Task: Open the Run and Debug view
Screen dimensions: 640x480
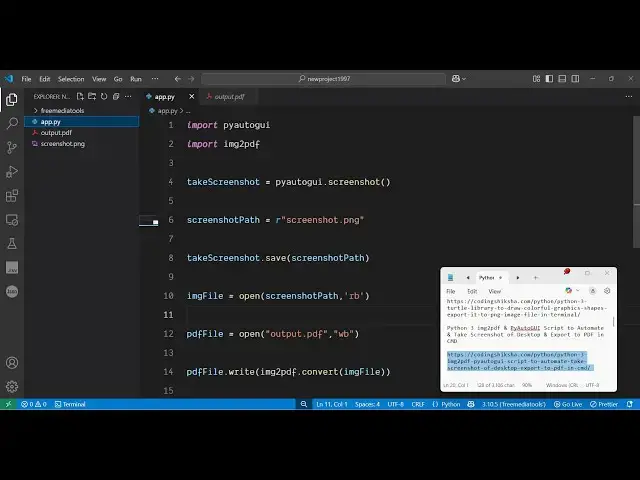Action: (12, 171)
